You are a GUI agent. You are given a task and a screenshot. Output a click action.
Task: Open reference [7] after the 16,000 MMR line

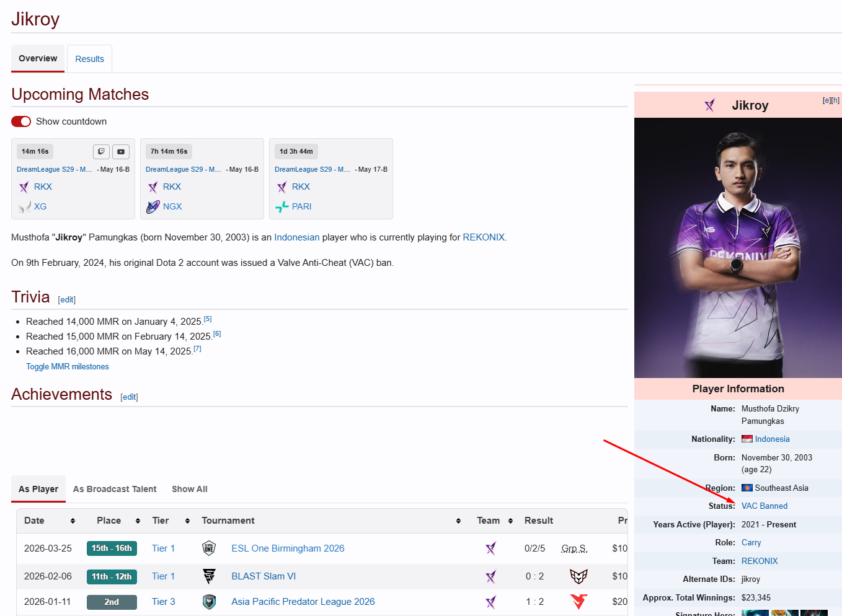197,349
